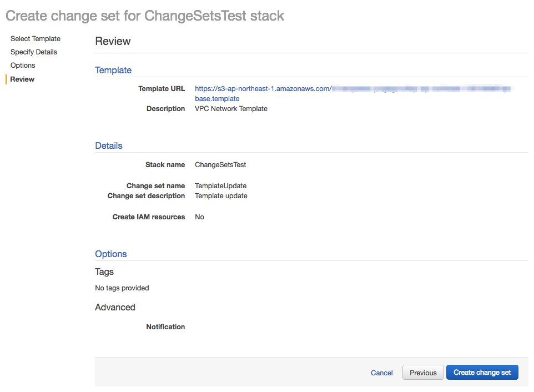Select the Review step in sidebar
Screen dimensions: 534x392
[22, 79]
